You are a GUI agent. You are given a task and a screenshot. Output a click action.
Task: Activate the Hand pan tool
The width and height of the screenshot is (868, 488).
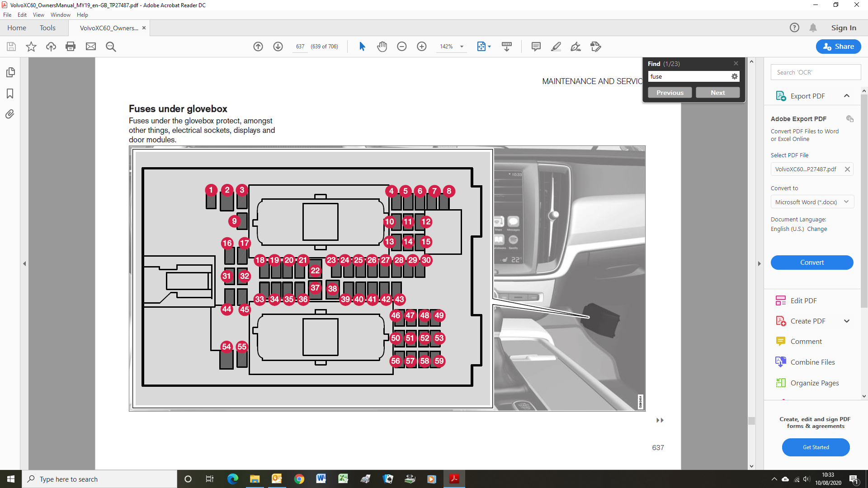tap(382, 47)
